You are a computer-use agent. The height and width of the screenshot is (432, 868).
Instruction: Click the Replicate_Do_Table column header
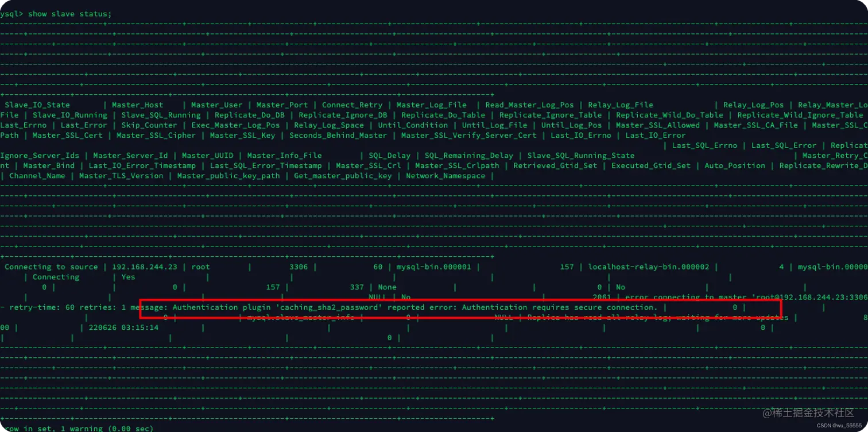coord(443,115)
